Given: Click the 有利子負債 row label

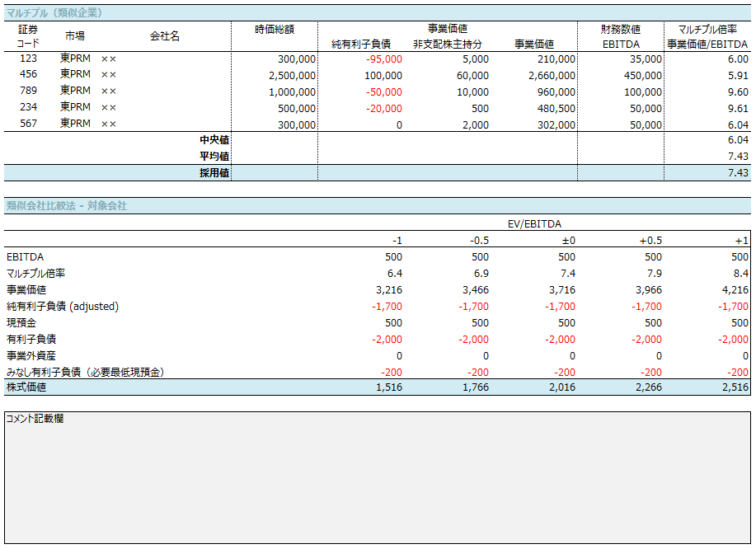Looking at the screenshot, I should 31,339.
